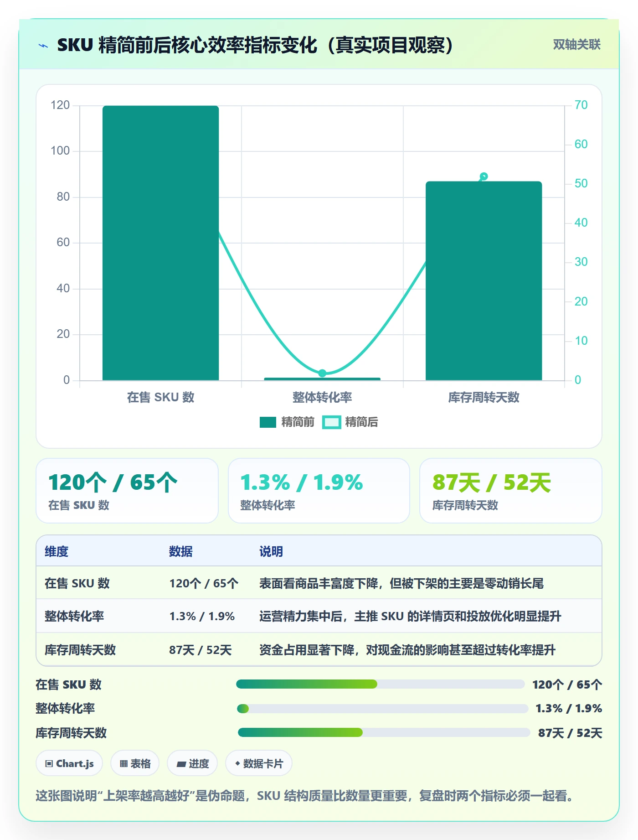
Task: Click the 进度 tag chip
Action: point(192,763)
